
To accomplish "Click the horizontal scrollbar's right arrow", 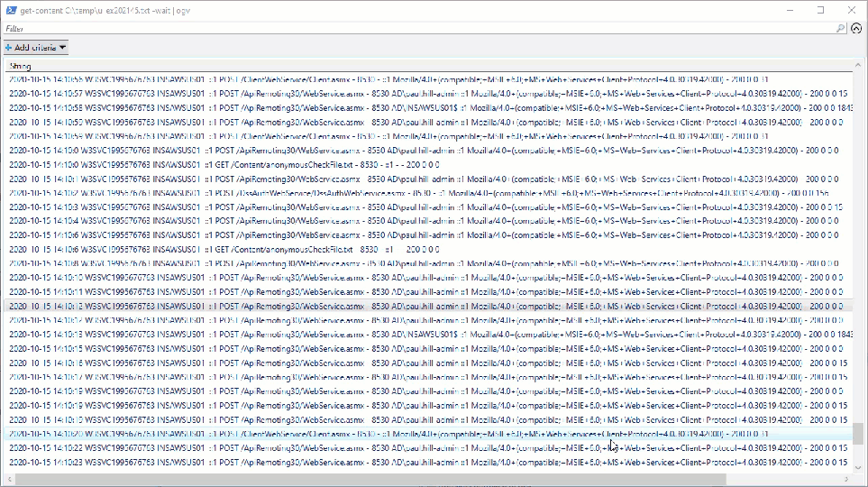I will pyautogui.click(x=845, y=479).
